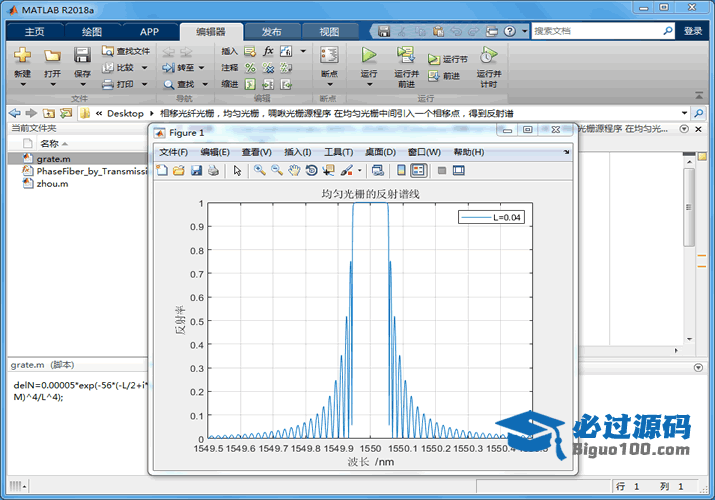Viewport: 715px width, 500px height.
Task: Click the Find Files (查找文件) button
Action: point(126,51)
